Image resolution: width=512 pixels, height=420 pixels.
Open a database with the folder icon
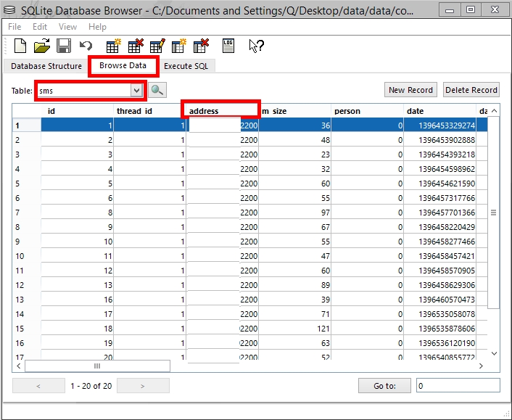(42, 46)
